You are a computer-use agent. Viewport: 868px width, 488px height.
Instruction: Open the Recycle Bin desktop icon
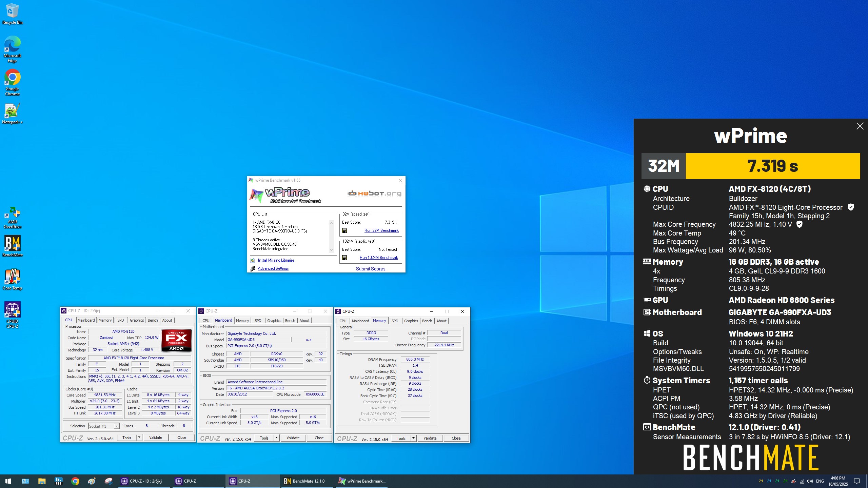point(12,14)
